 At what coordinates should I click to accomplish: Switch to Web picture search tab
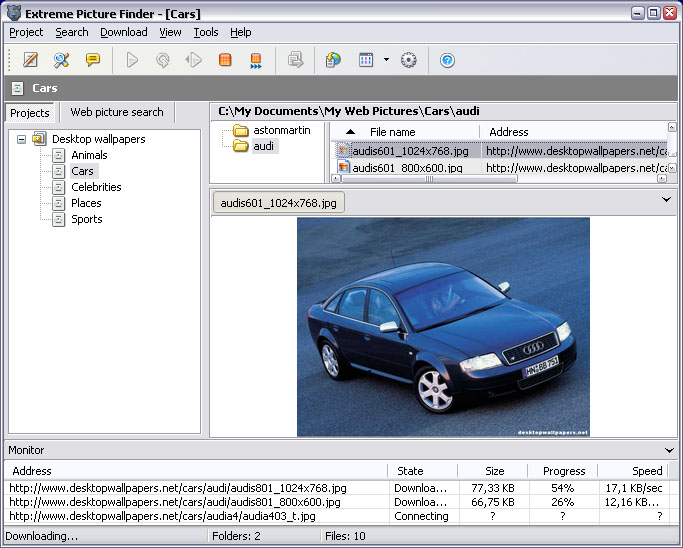click(117, 112)
